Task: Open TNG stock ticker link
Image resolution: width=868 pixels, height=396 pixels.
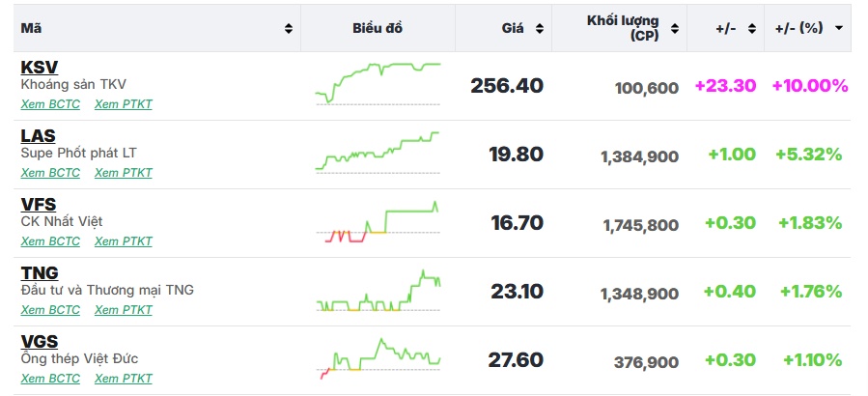Action: [x=40, y=273]
